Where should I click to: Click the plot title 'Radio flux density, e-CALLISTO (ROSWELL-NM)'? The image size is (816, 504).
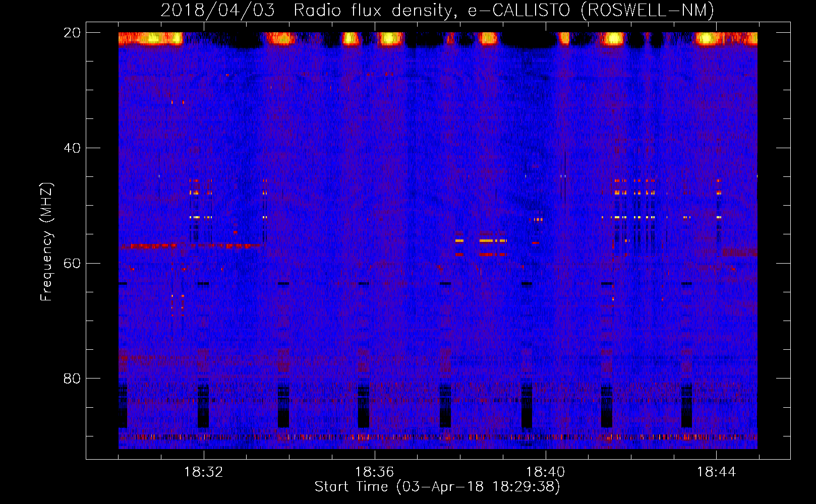[x=504, y=10]
